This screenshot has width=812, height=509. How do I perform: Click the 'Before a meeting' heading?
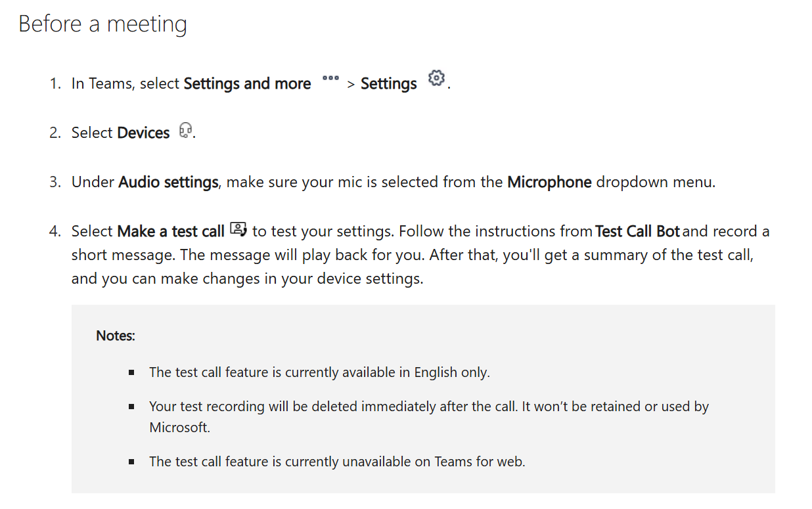click(x=103, y=24)
